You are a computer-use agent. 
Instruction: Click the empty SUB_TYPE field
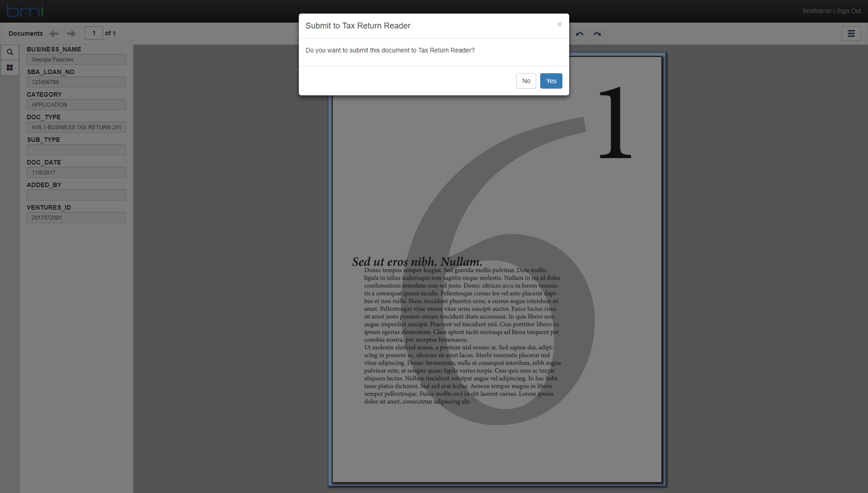coord(76,150)
